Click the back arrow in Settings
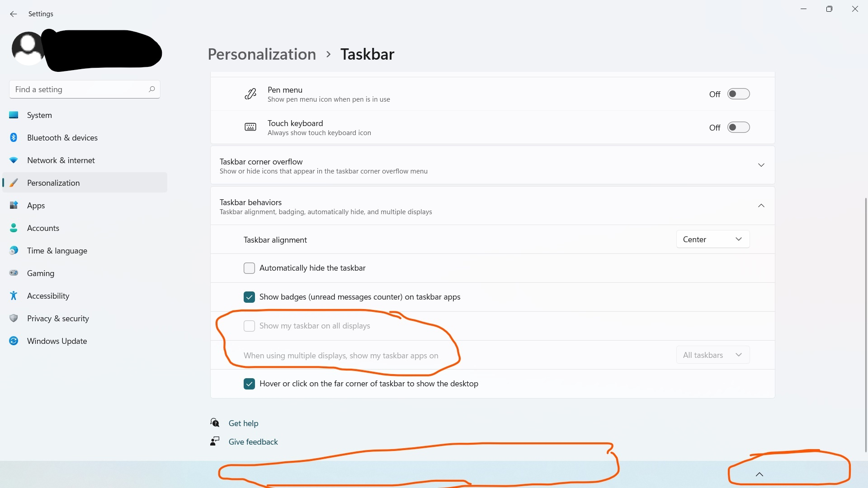This screenshot has width=868, height=488. point(14,14)
